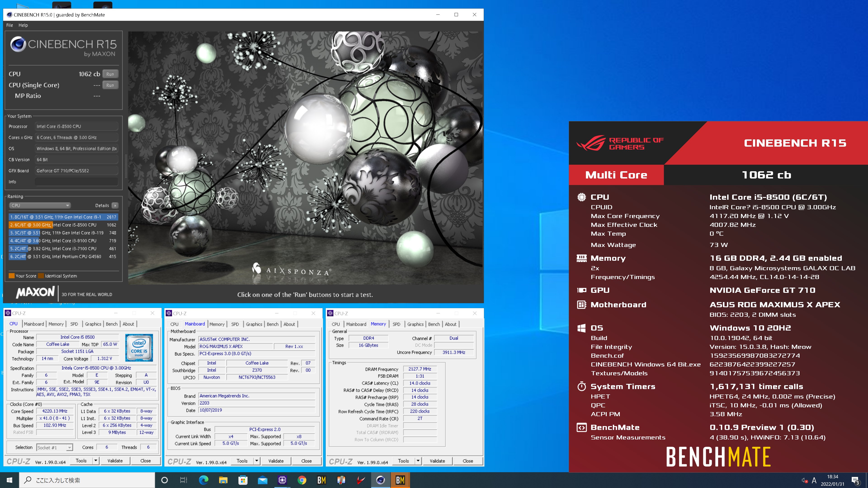Open File Explorer from taskbar

pos(223,480)
